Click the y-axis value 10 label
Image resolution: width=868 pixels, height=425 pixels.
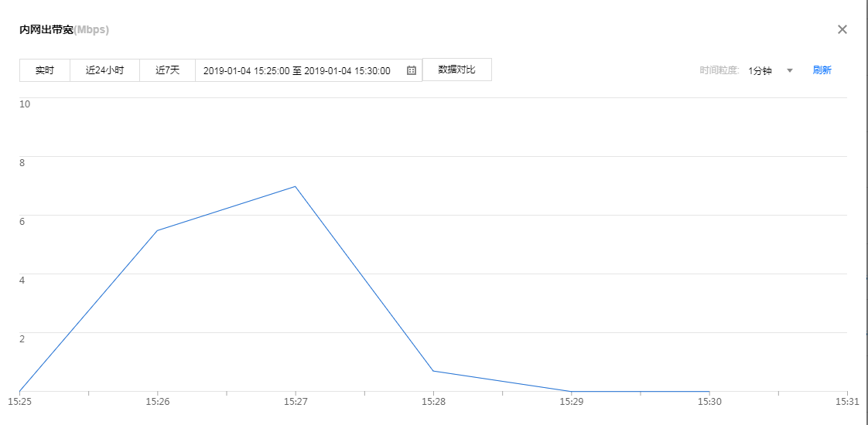pos(25,104)
